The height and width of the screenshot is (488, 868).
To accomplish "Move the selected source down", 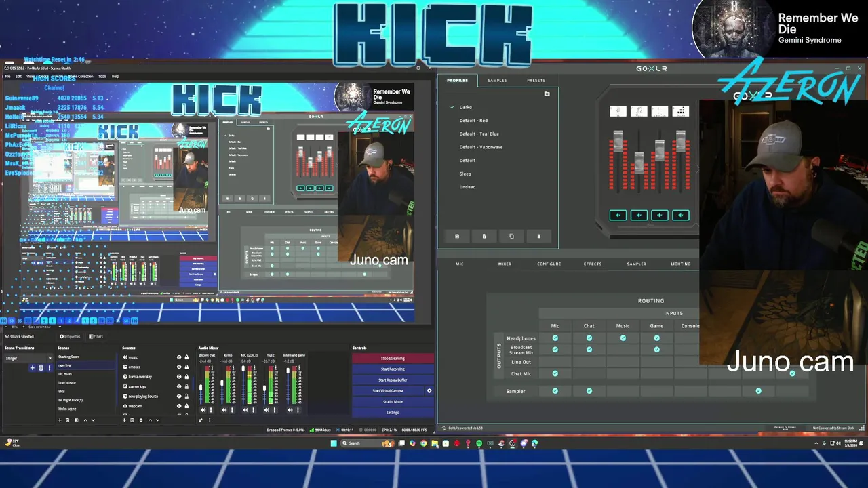I will 157,420.
